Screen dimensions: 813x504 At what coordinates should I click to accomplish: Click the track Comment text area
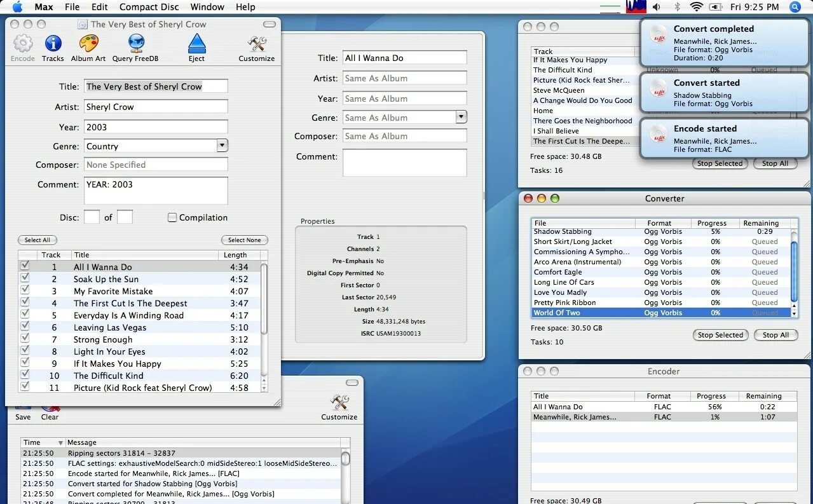click(405, 163)
